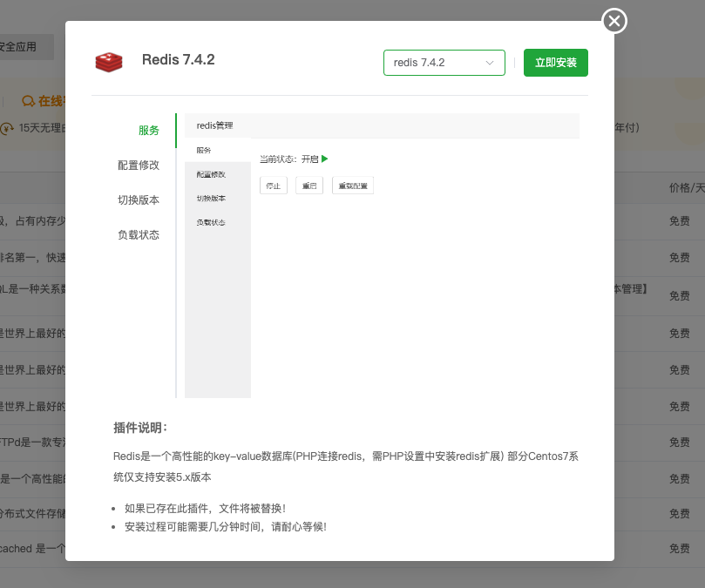The height and width of the screenshot is (588, 705).
Task: Click 当前状态: 开启 status text
Action: 289,159
